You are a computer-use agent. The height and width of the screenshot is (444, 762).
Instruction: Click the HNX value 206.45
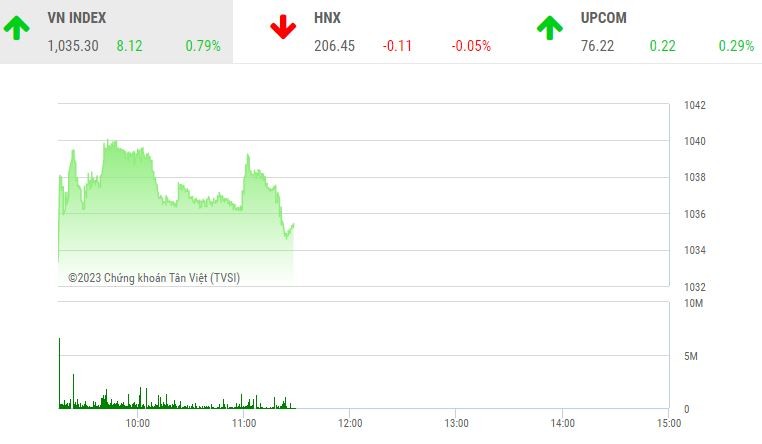pos(335,45)
